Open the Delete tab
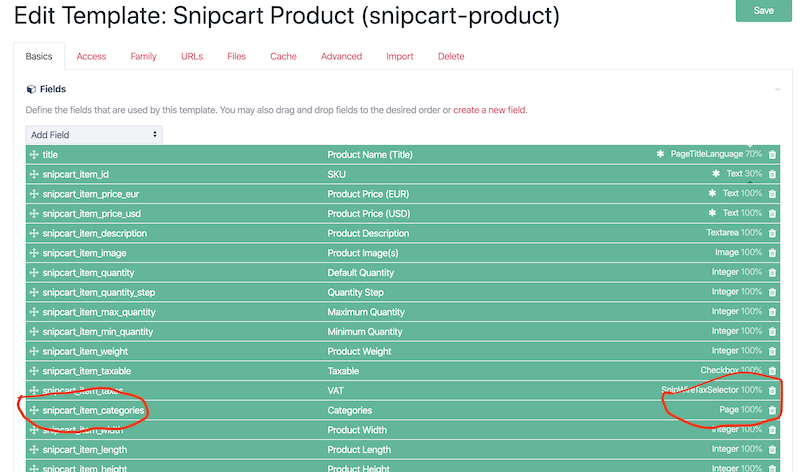Image resolution: width=800 pixels, height=472 pixels. tap(451, 56)
